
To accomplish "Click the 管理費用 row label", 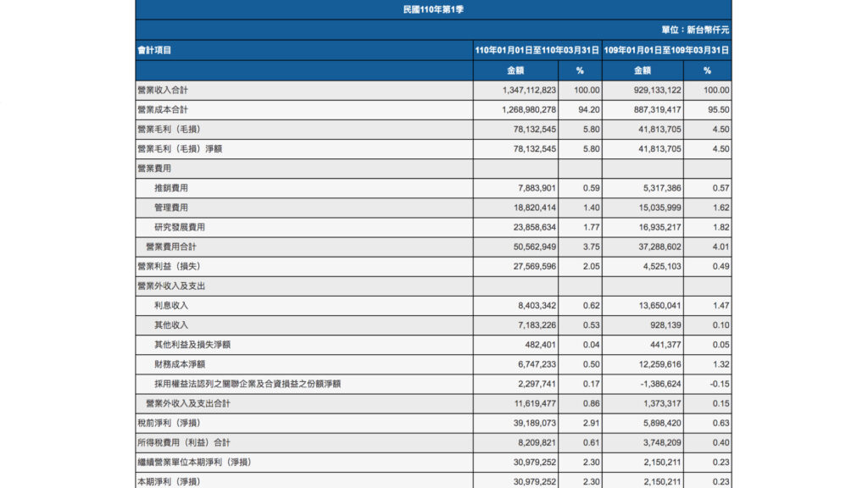I will click(171, 208).
